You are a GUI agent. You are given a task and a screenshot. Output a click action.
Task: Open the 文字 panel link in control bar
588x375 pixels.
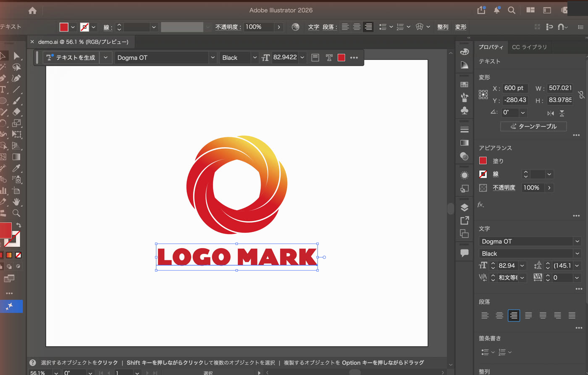tap(314, 27)
